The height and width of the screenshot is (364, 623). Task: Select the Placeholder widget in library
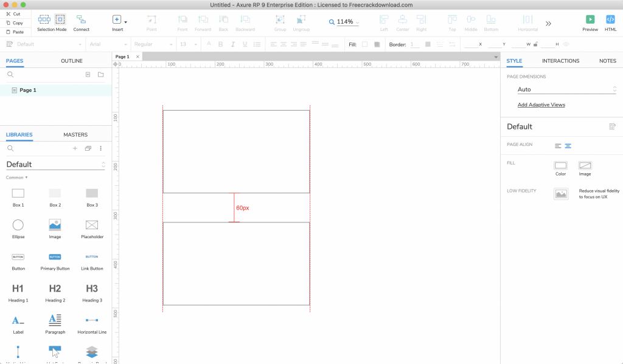coord(92,225)
